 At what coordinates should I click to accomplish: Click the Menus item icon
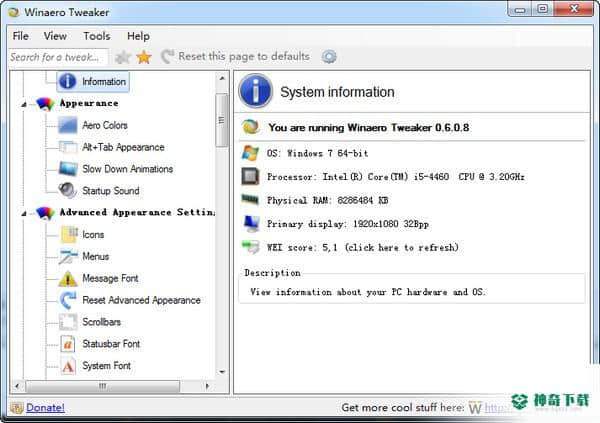tap(68, 256)
